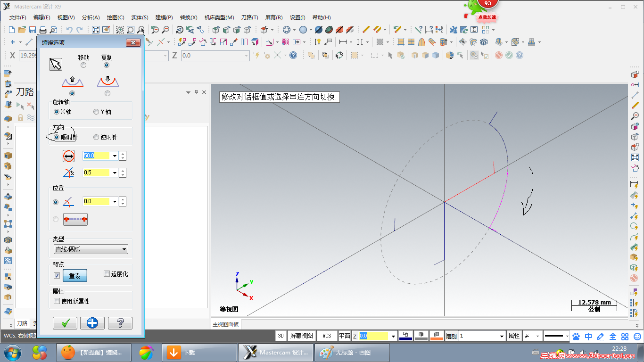Screen dimensions: 644x362
Task: Open the 设置(I) menu
Action: 297,17
